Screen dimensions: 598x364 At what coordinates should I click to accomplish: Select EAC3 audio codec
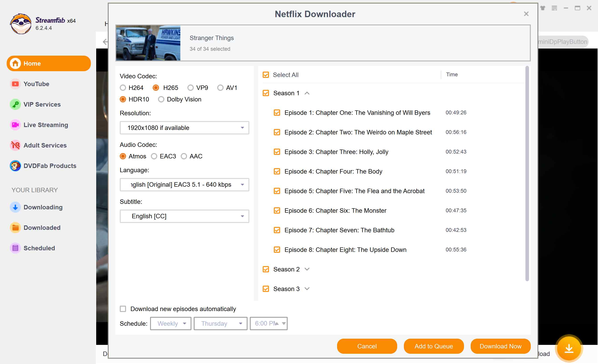click(x=154, y=156)
